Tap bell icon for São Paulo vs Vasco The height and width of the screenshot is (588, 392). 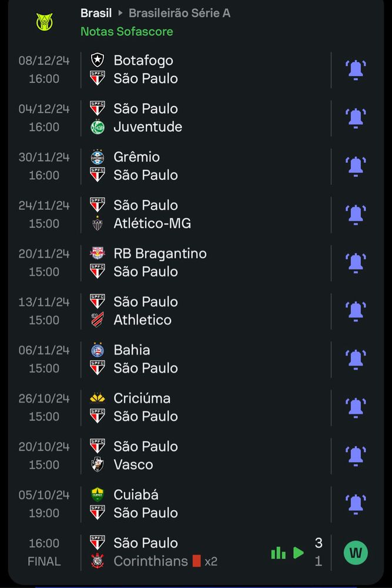pos(356,455)
